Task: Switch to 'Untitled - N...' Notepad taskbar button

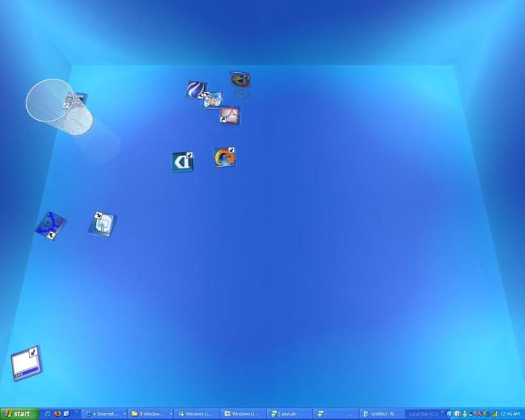Action: 382,414
